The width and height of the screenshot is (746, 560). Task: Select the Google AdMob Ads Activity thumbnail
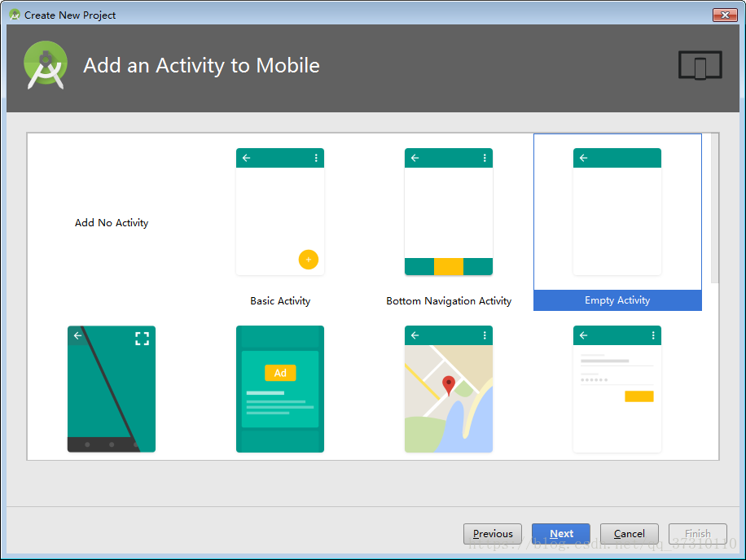coord(280,389)
